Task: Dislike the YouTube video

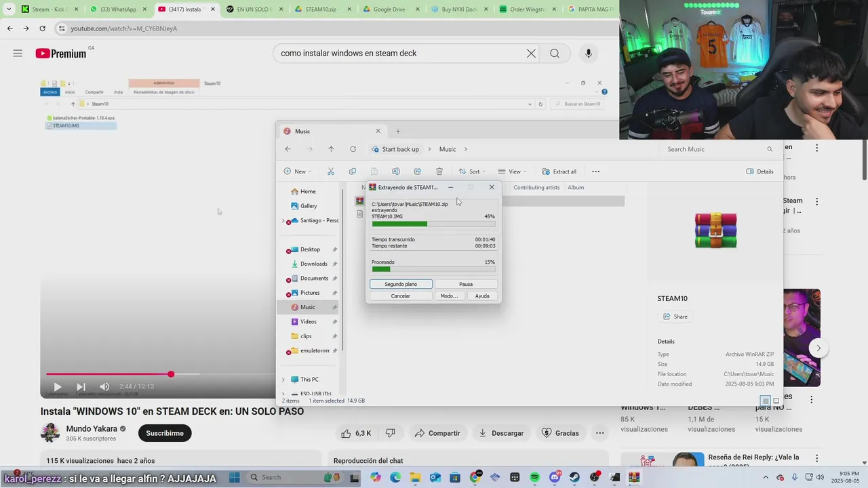Action: (x=390, y=433)
